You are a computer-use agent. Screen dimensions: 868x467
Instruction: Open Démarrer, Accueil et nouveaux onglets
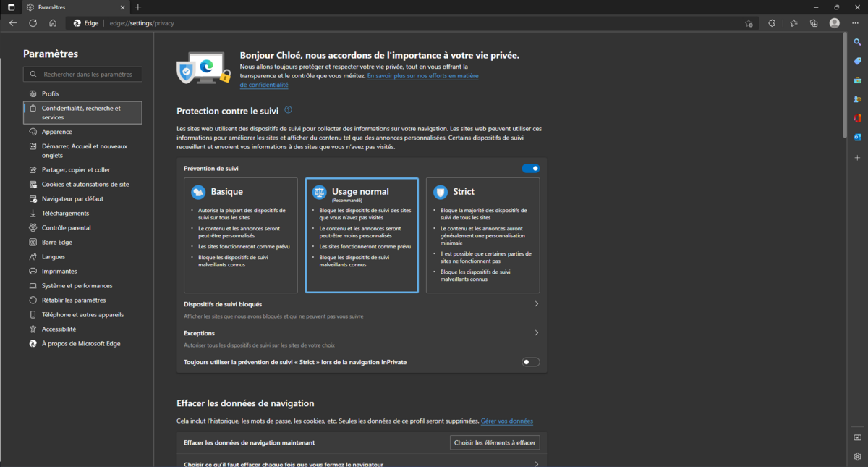coord(82,151)
